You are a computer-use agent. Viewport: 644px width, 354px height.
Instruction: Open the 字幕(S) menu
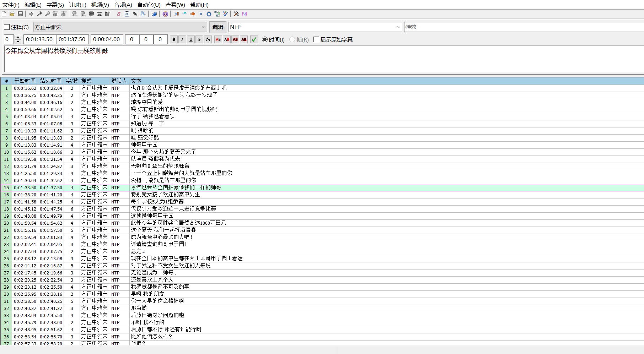(x=55, y=5)
